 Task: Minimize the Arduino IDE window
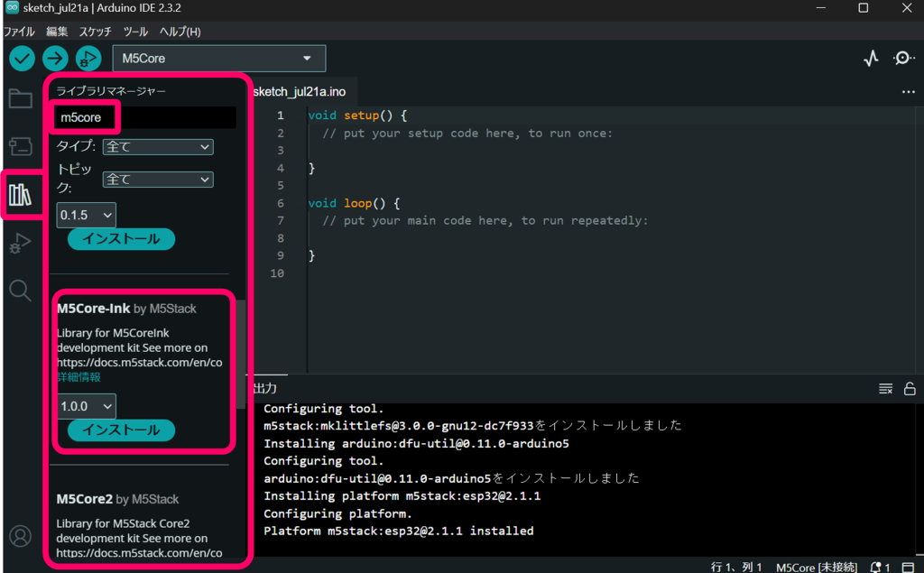tap(820, 7)
